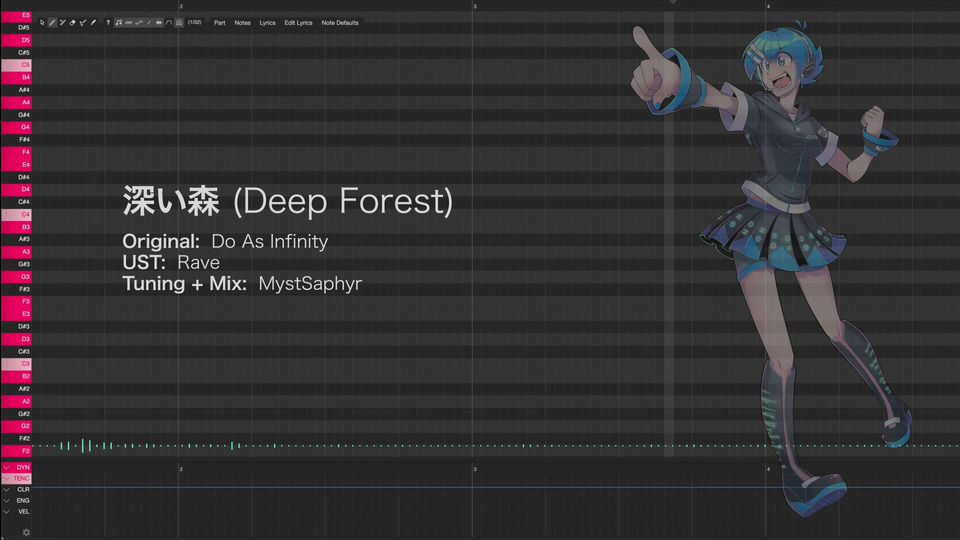Open the Notes menu
Viewport: 960px width, 540px height.
tap(242, 23)
